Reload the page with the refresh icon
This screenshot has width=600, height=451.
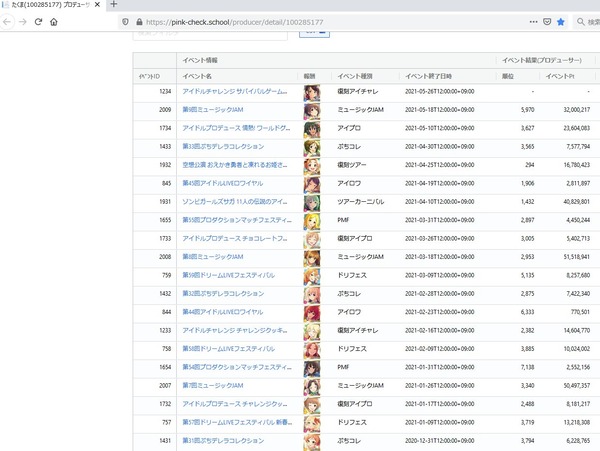coord(38,22)
